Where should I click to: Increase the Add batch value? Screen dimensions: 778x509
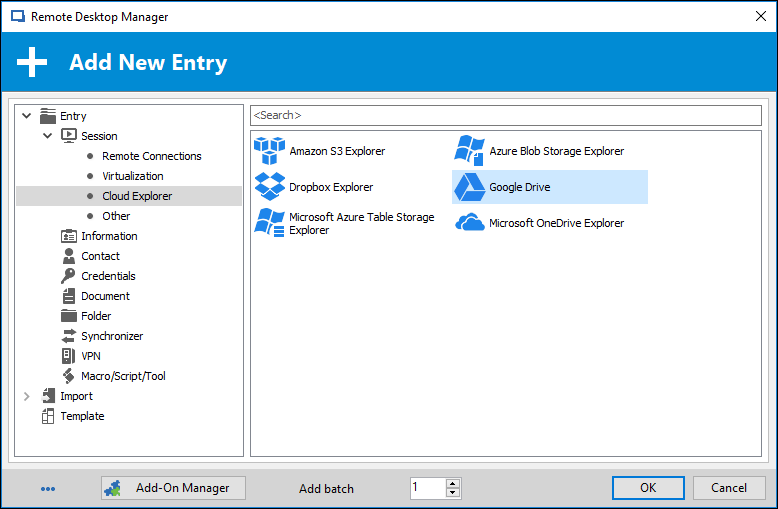click(x=453, y=483)
